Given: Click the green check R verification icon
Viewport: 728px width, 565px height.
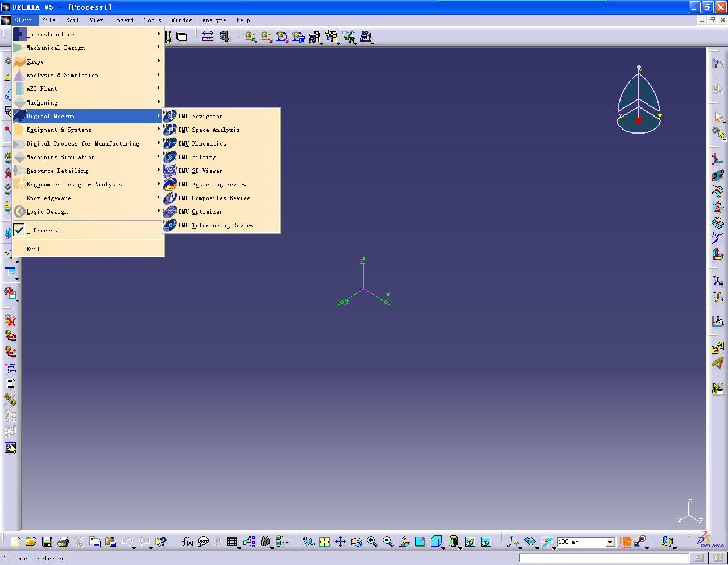Looking at the screenshot, I should pyautogui.click(x=349, y=37).
